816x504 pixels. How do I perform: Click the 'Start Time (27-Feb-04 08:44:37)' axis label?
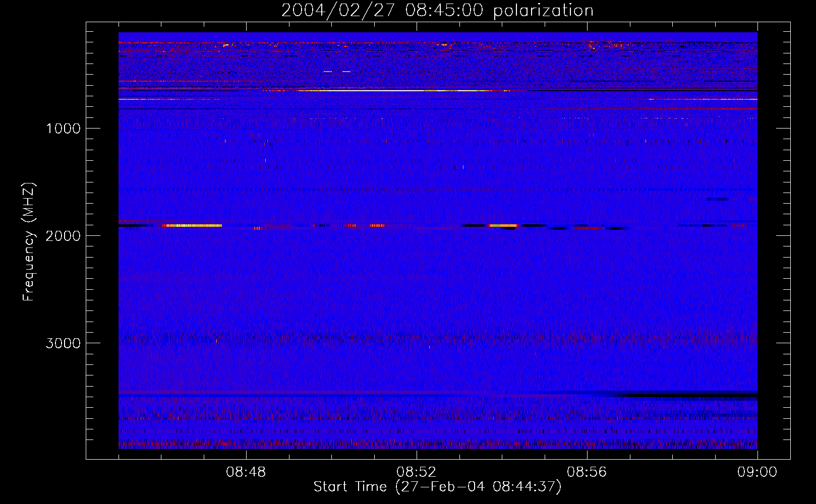tap(437, 487)
